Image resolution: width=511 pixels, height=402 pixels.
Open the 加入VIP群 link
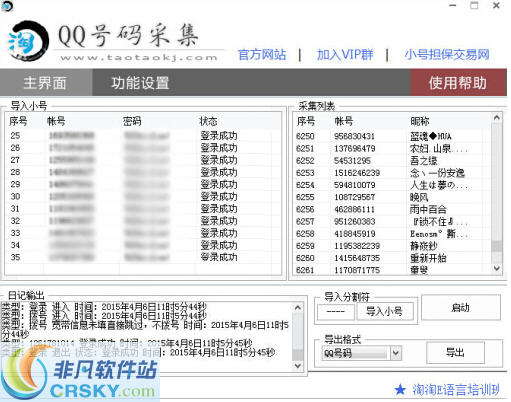pyautogui.click(x=345, y=55)
